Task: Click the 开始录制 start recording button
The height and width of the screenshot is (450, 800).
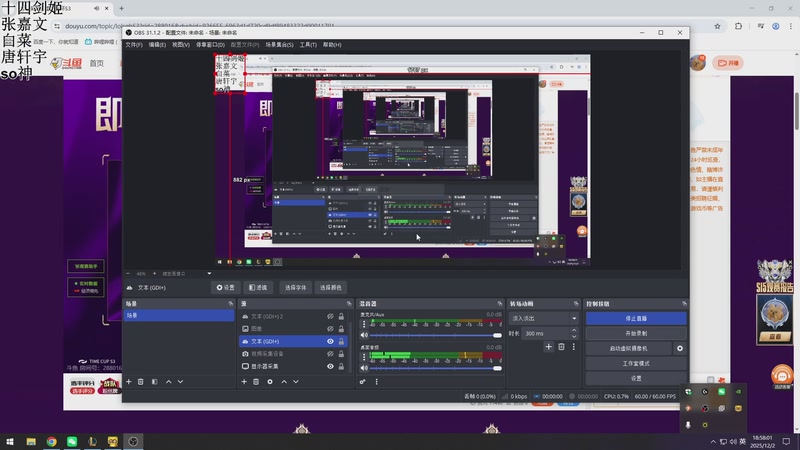Action: [x=636, y=333]
